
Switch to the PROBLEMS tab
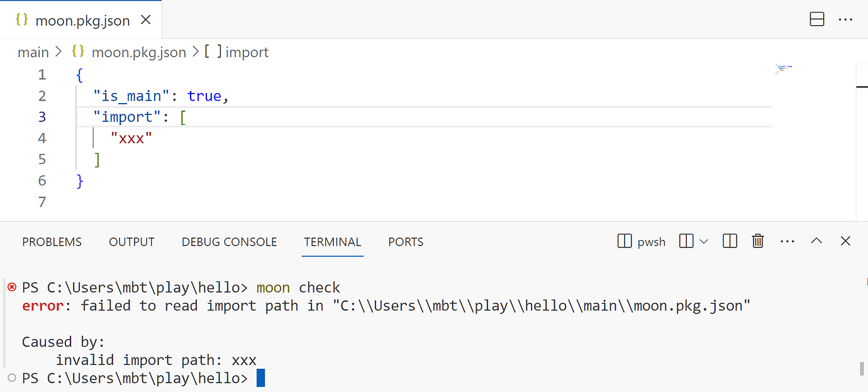[x=52, y=242]
